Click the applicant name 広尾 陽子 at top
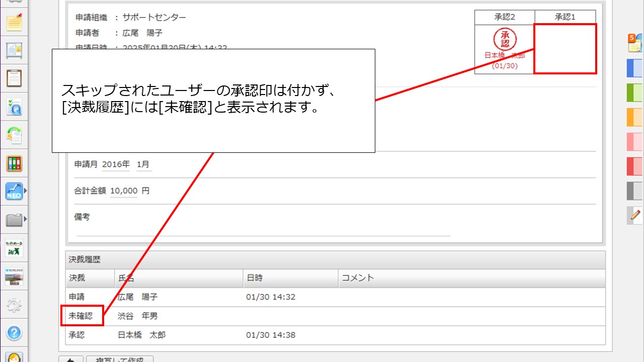The image size is (644, 362). pos(142,33)
